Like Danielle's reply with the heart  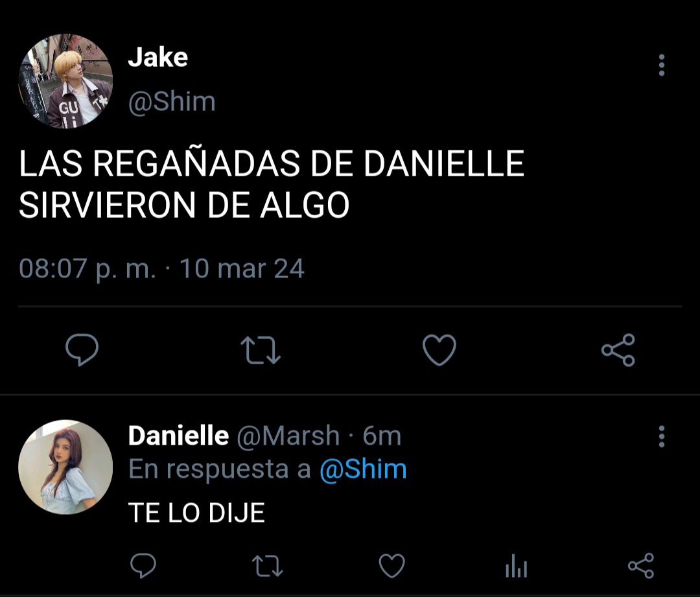[x=392, y=566]
